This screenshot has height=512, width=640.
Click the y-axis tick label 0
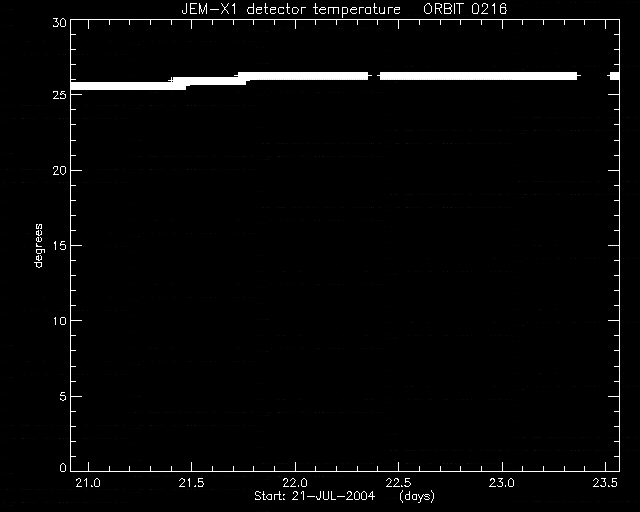(63, 467)
